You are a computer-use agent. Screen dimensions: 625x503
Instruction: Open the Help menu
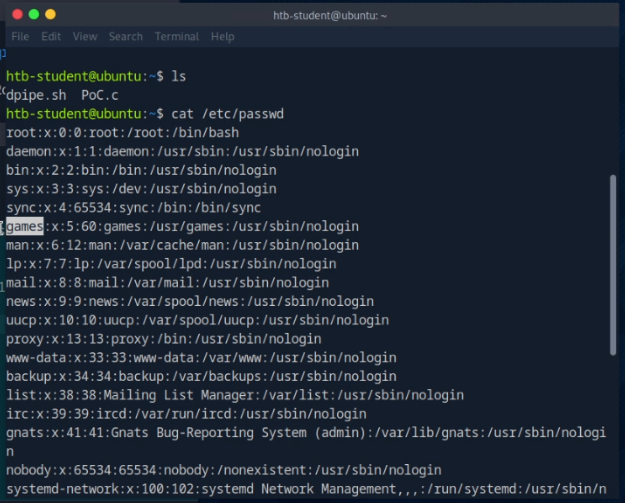(222, 37)
